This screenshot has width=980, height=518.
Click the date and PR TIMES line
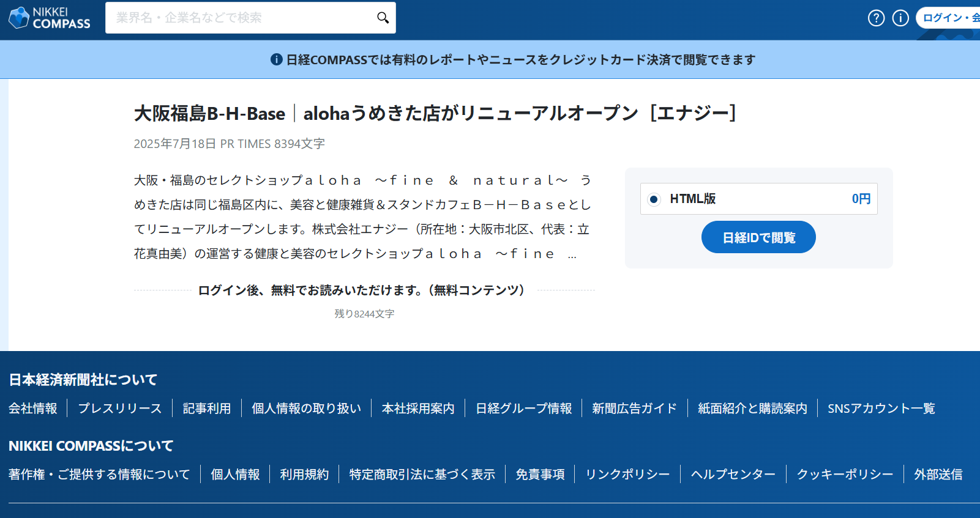pos(229,144)
